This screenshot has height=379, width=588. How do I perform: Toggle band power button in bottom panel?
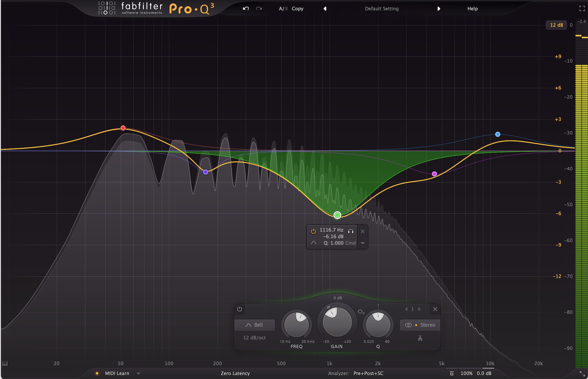tap(240, 309)
